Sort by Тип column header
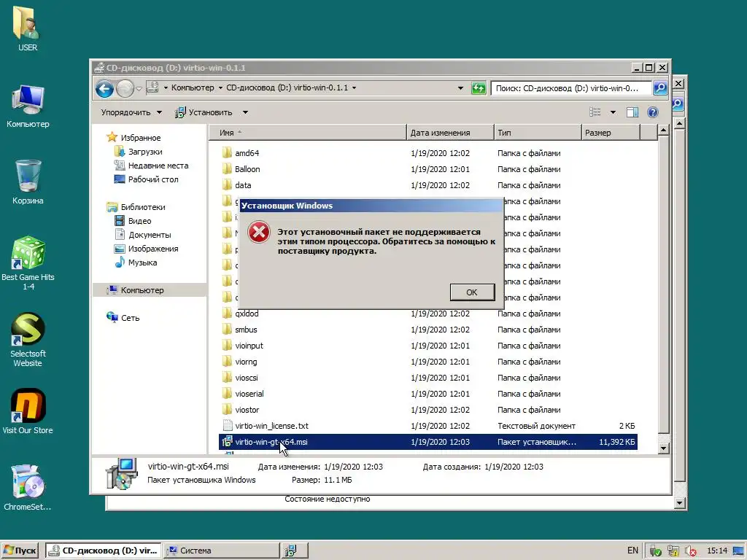This screenshot has width=747, height=560. tap(538, 133)
